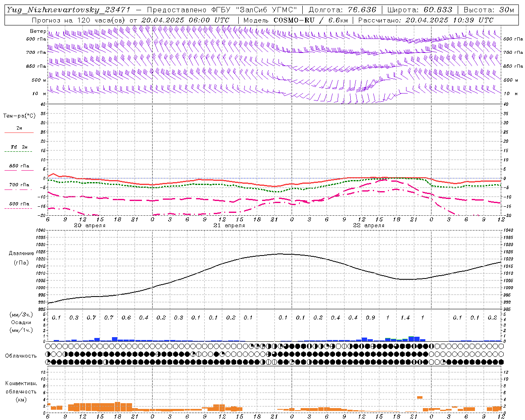Select the Осадки panel label

[x=21, y=323]
